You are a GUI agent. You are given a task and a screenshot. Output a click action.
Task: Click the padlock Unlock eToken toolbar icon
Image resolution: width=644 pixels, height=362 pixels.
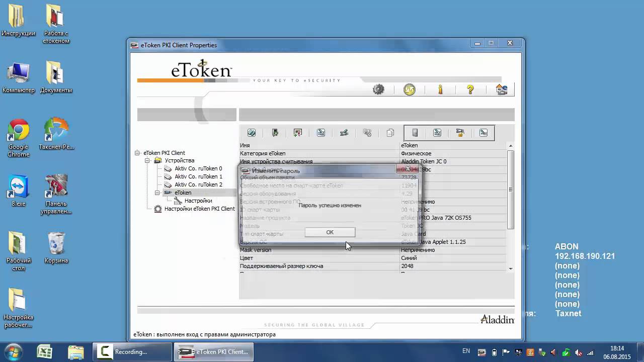point(460,133)
